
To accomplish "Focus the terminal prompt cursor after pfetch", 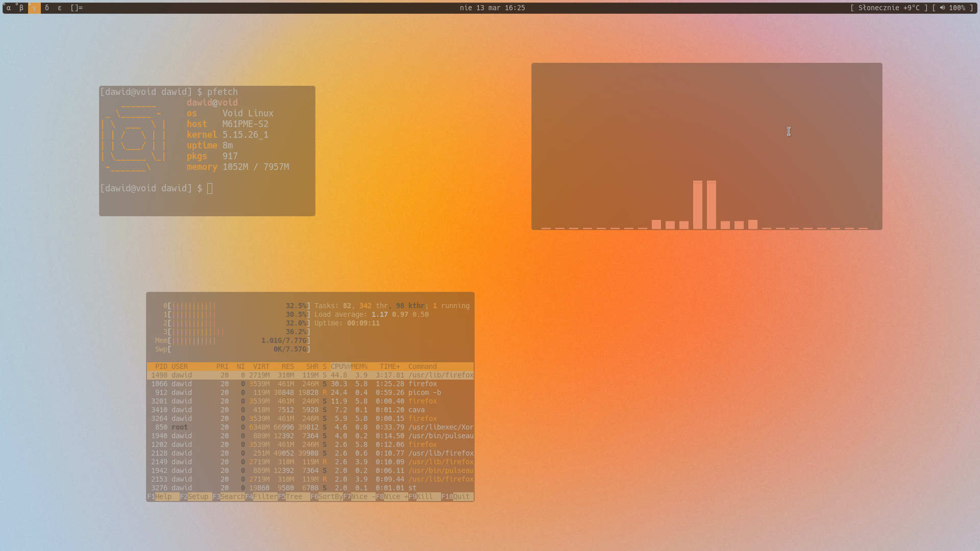I will point(210,188).
